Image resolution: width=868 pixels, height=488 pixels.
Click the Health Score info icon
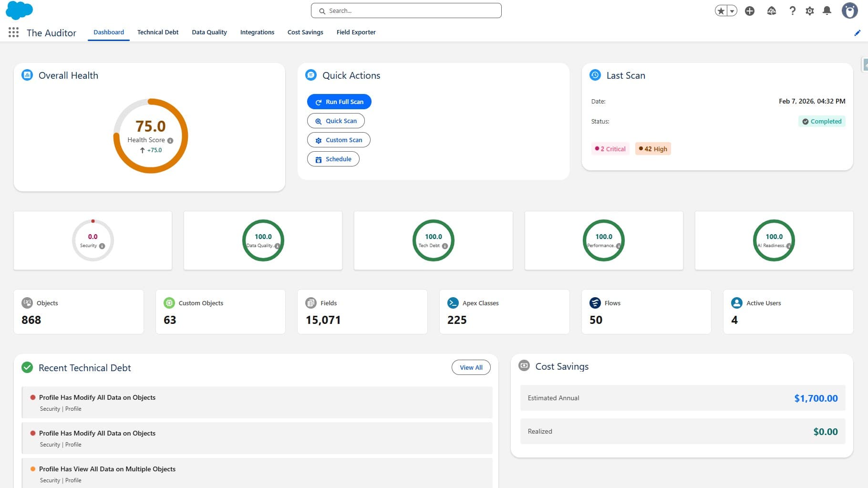[x=170, y=141]
